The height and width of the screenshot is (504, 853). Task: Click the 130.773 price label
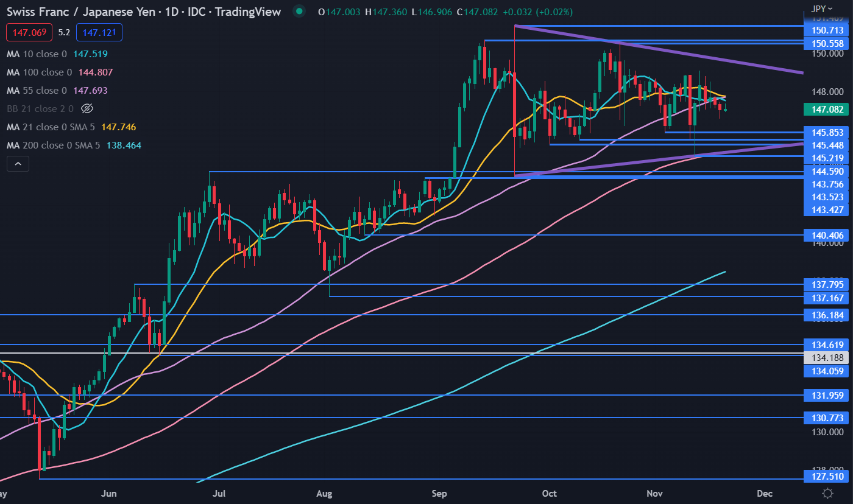point(827,418)
